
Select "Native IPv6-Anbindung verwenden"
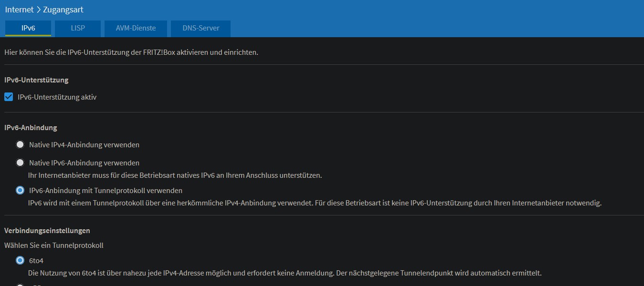pyautogui.click(x=20, y=163)
